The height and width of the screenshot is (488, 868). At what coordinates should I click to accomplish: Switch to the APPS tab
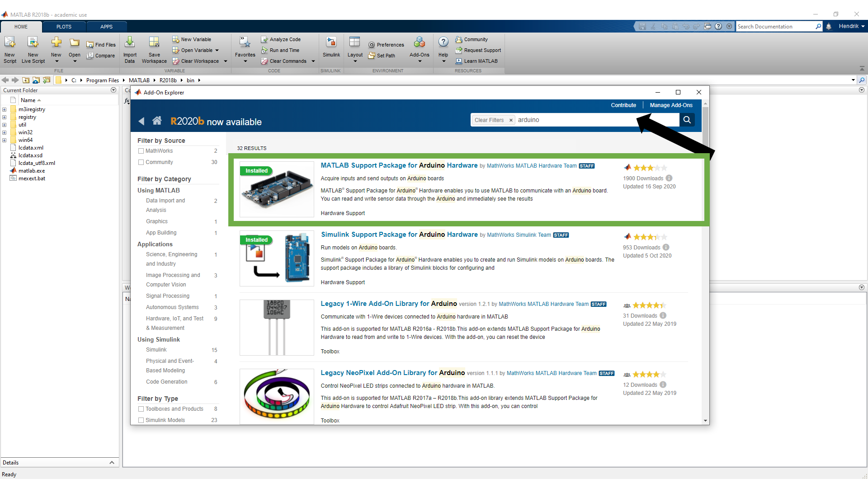[106, 27]
